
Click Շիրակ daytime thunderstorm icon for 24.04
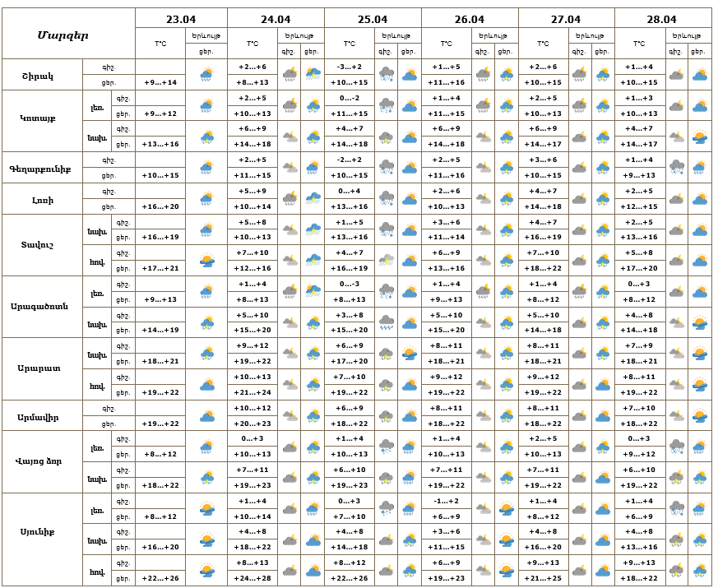coord(313,75)
